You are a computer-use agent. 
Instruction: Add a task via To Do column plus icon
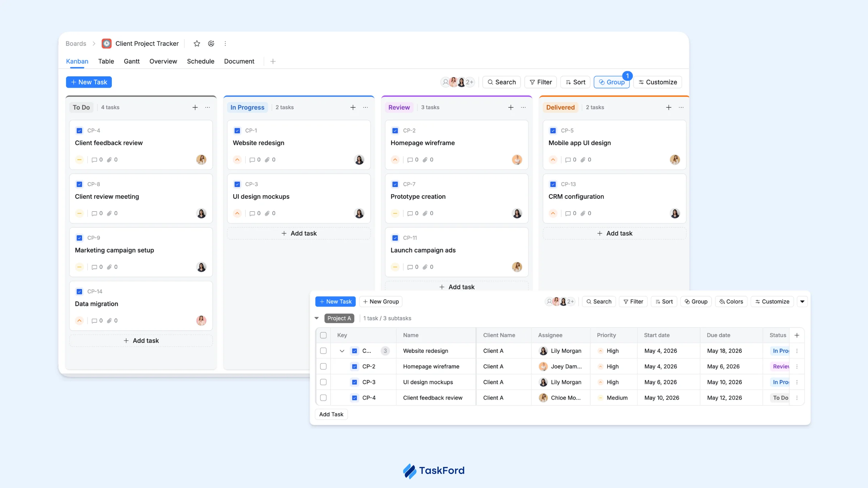195,107
